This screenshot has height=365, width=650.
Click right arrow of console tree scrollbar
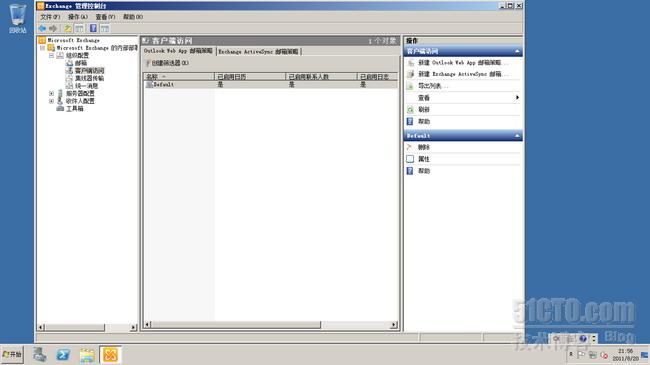pos(133,327)
